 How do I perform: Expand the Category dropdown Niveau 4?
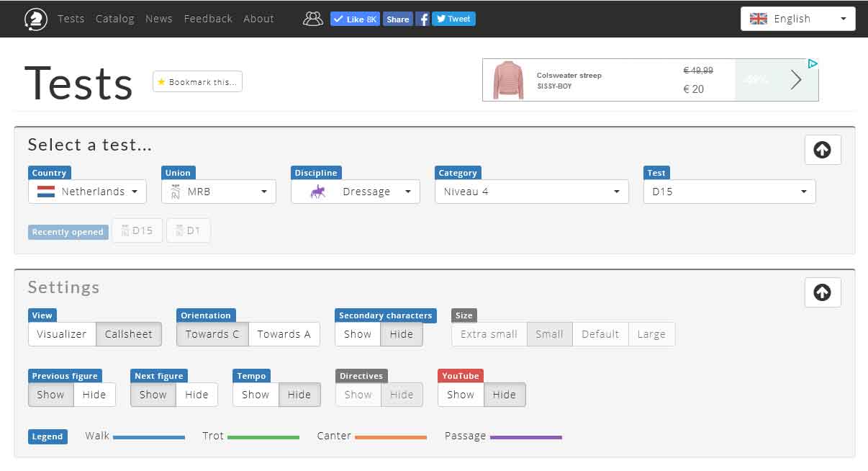tap(531, 192)
